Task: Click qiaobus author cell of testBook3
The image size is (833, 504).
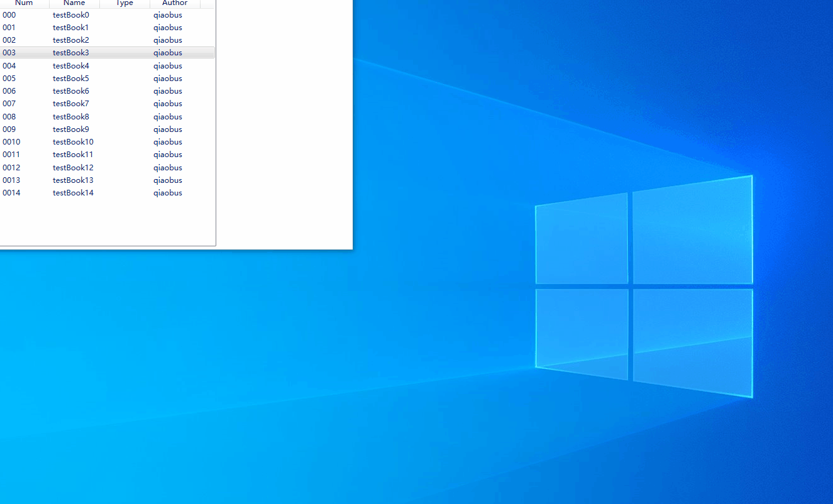Action: [x=168, y=53]
